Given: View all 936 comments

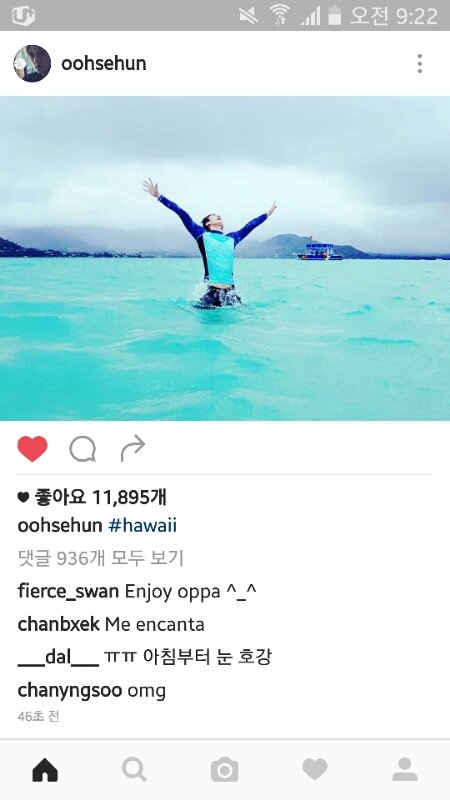Looking at the screenshot, I should (101, 559).
